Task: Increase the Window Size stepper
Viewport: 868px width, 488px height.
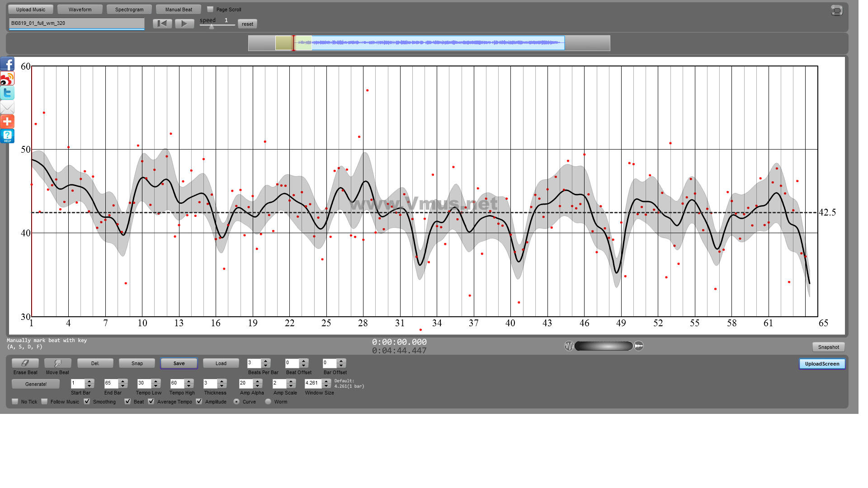Action: (x=326, y=381)
